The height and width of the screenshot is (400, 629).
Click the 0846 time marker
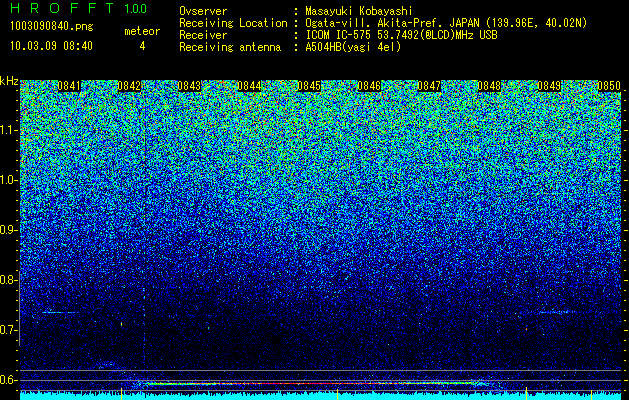[369, 86]
